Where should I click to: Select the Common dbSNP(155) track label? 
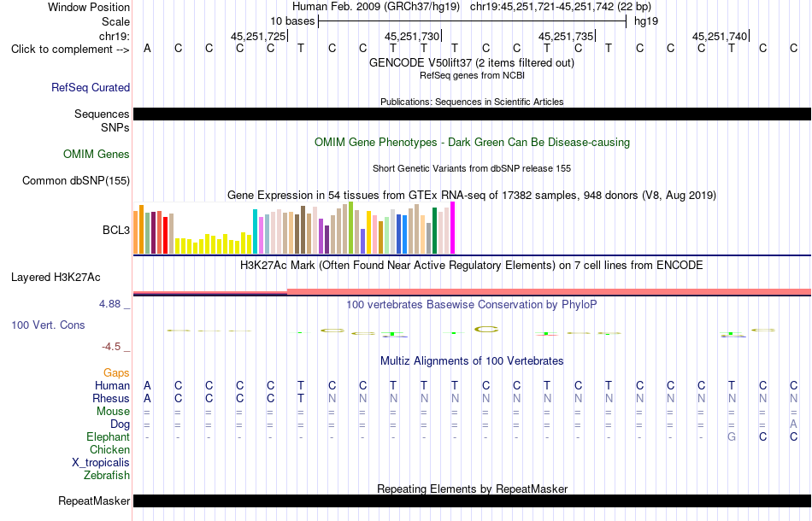pos(75,180)
